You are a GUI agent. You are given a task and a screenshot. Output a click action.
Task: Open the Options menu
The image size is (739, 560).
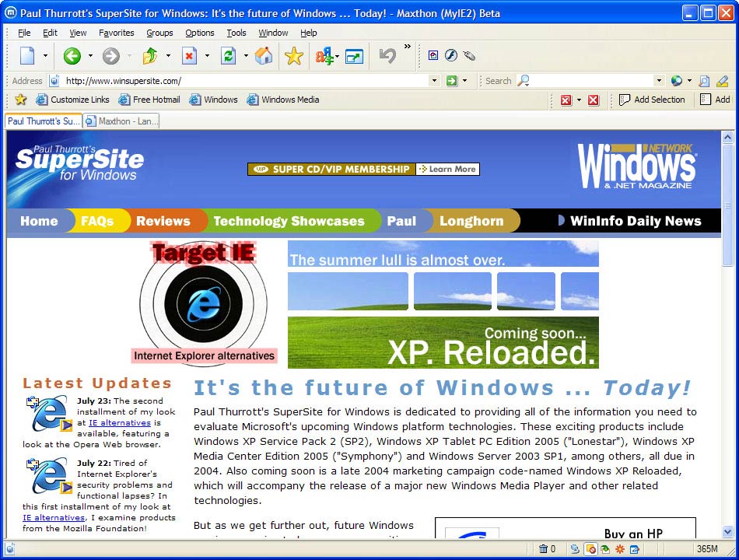point(200,33)
